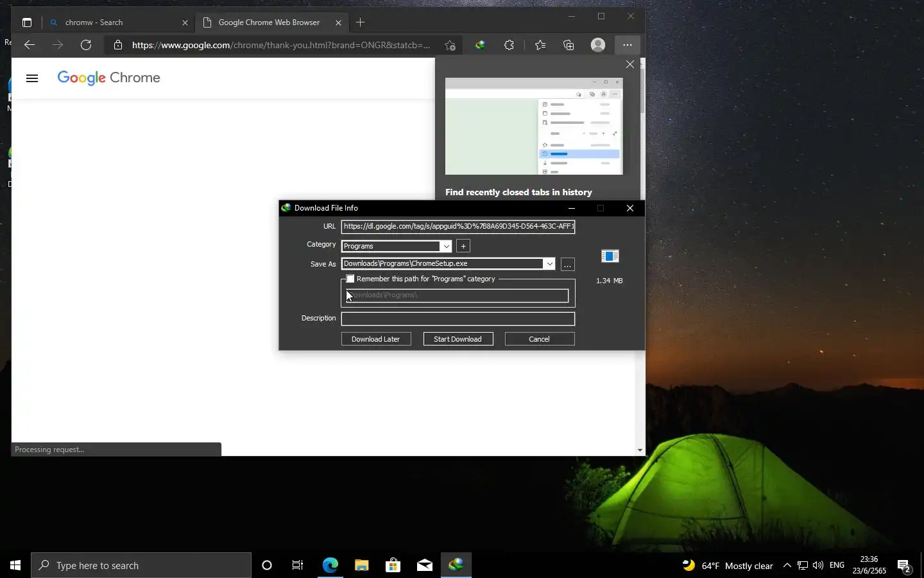Viewport: 924px width, 578px height.
Task: Add a new category with plus button
Action: point(463,246)
